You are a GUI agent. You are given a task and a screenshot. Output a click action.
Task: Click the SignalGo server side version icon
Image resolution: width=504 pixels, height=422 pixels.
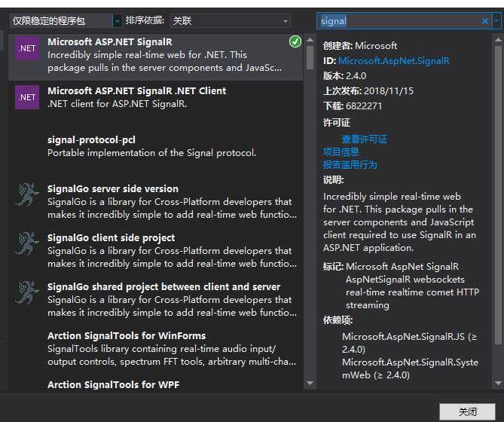point(27,194)
